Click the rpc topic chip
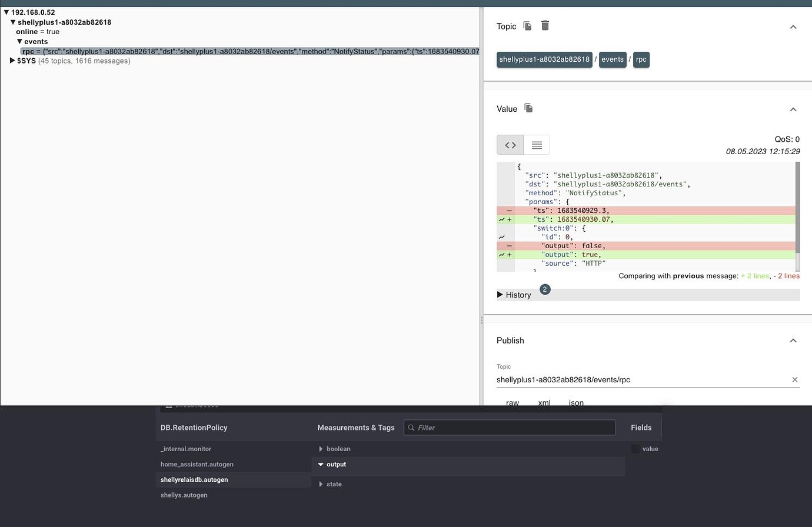The height and width of the screenshot is (527, 812). tap(641, 59)
